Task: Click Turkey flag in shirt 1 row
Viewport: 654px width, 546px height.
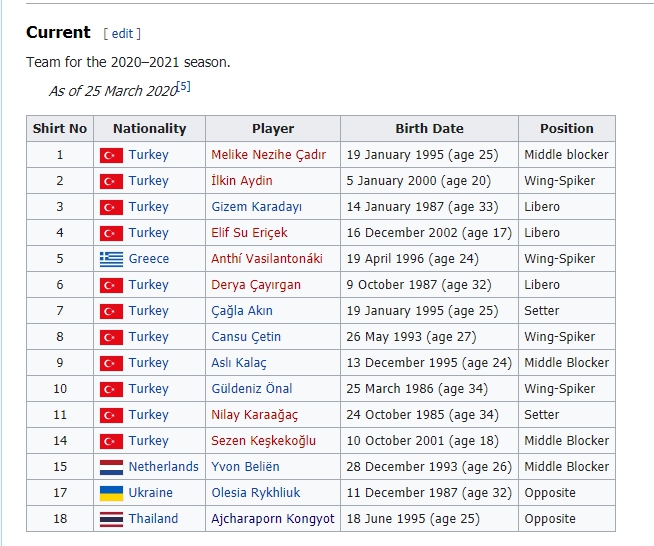Action: 111,155
